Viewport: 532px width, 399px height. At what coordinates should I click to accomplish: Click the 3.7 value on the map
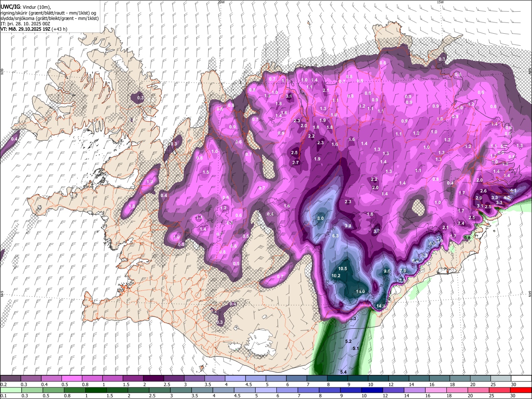coord(377,231)
